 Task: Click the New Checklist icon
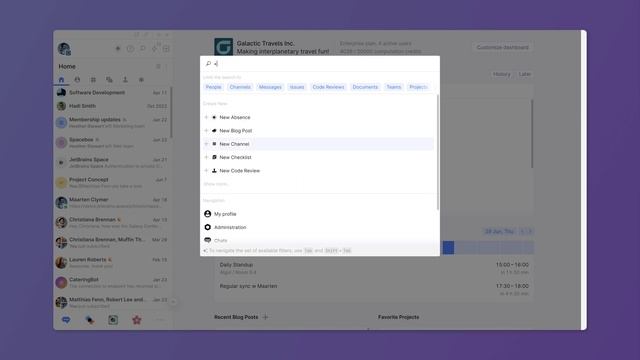pos(214,157)
